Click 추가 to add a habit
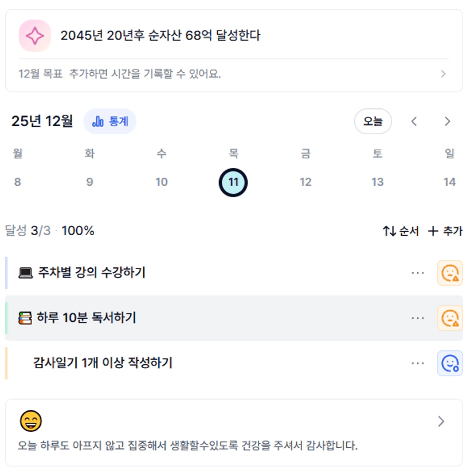 pyautogui.click(x=445, y=231)
